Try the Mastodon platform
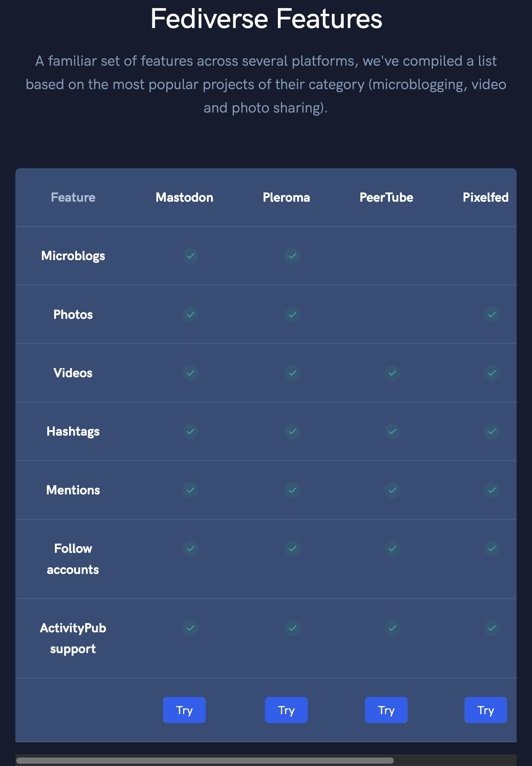This screenshot has width=532, height=766. (184, 710)
